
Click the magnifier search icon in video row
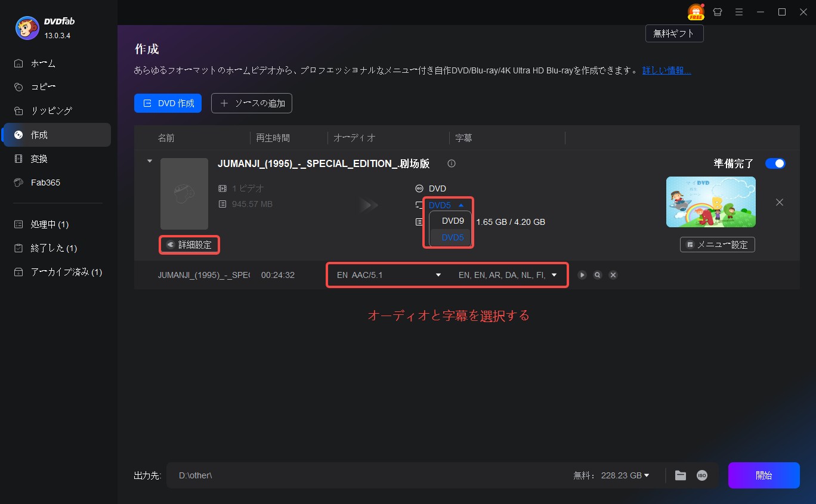tap(597, 275)
